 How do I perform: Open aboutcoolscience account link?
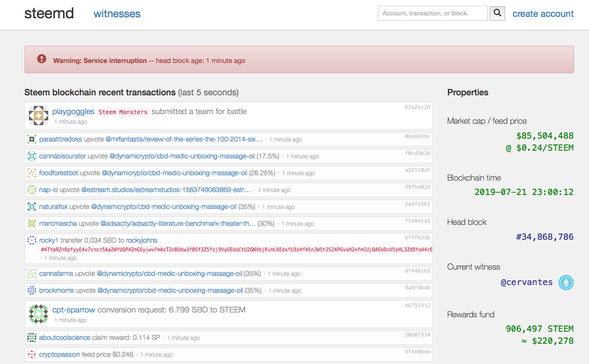point(66,338)
